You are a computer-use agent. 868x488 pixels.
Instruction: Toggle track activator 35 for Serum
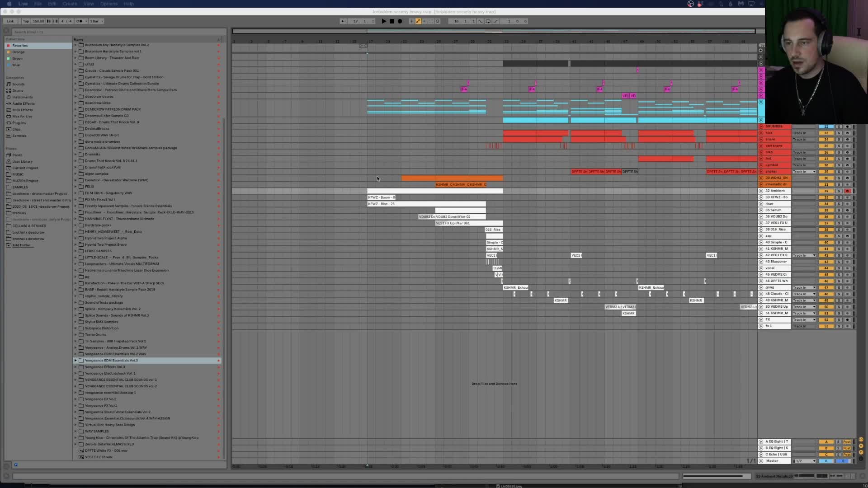(826, 210)
